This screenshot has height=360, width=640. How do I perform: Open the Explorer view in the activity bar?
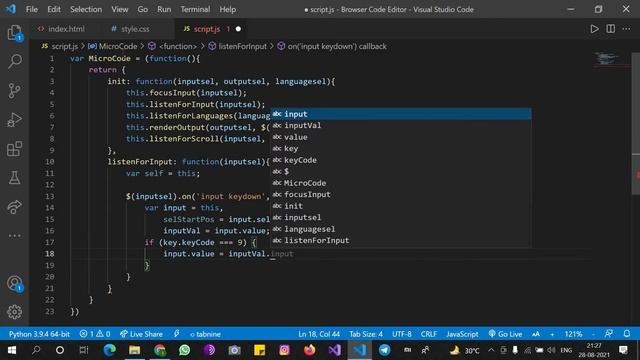[x=15, y=33]
